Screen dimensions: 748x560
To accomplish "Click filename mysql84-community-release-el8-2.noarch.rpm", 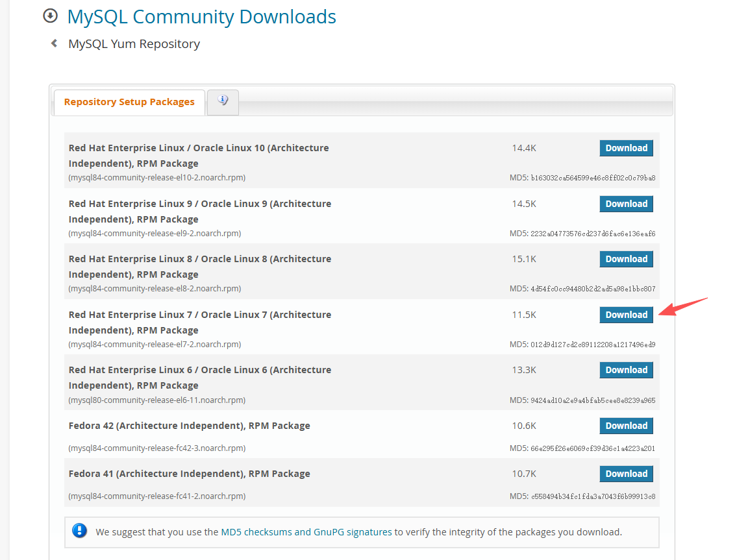I will pos(155,289).
